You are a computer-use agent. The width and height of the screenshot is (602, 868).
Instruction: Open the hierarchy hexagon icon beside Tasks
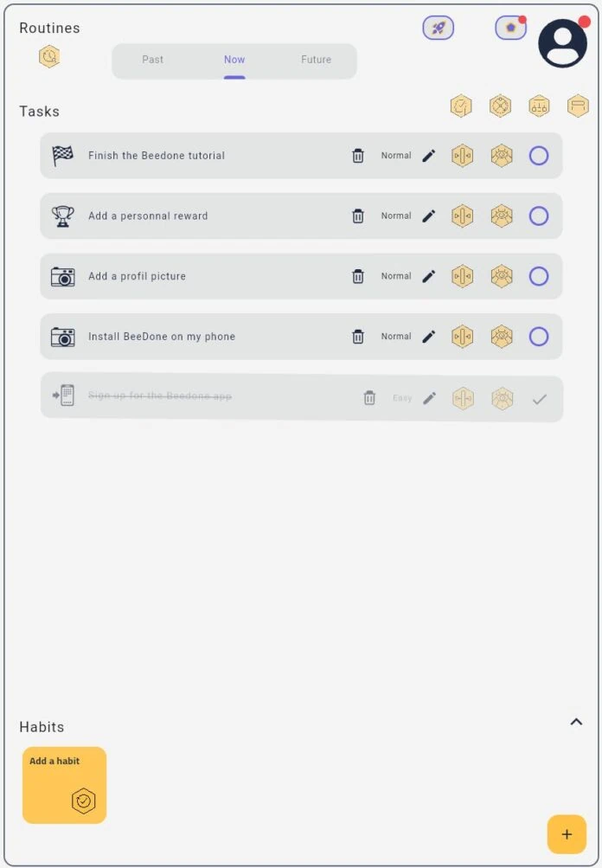(539, 106)
